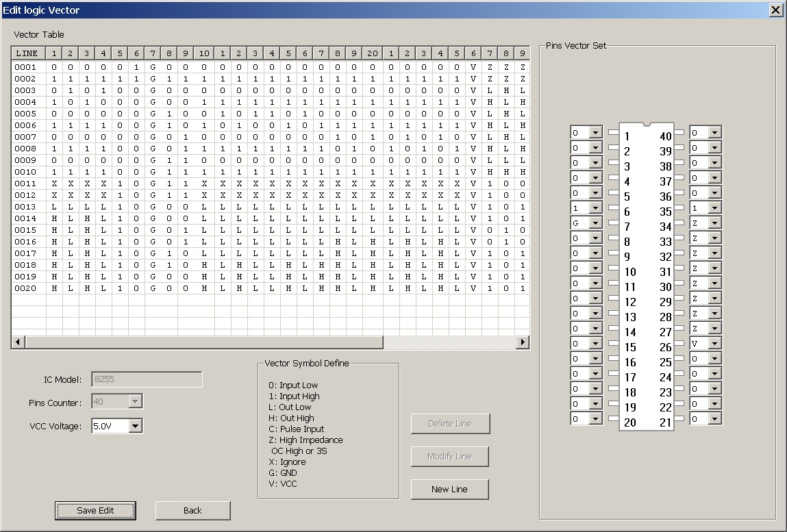Open pin 6 dropdown showing 1
787x532 pixels.
pyautogui.click(x=595, y=207)
